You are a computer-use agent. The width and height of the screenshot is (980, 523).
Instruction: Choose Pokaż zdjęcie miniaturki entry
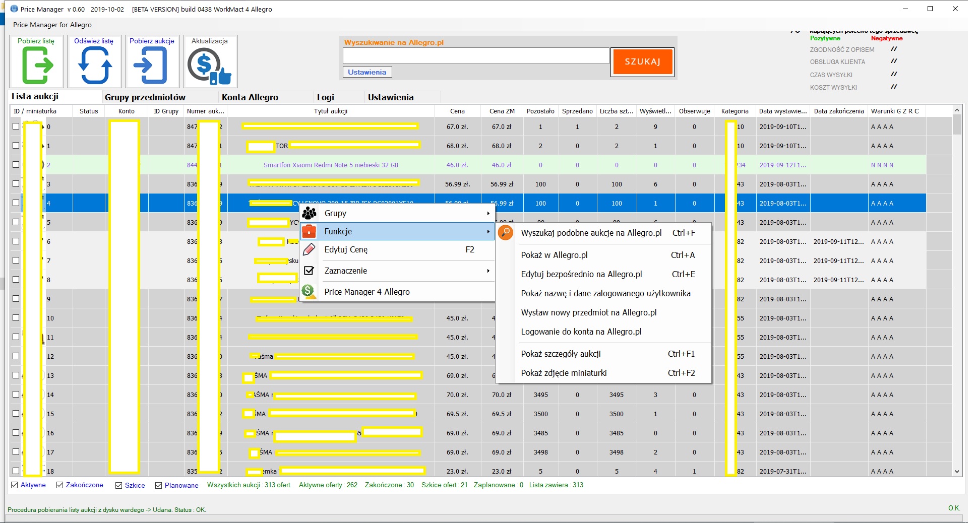[603, 373]
